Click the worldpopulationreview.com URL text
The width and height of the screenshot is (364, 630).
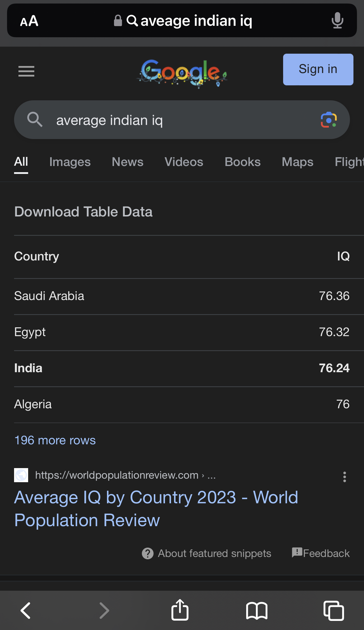[x=117, y=475]
